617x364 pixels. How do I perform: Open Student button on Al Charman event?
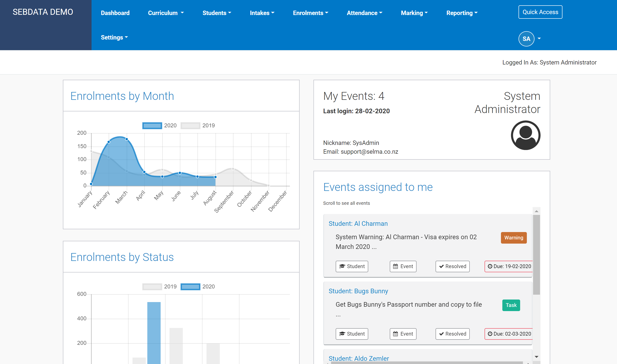[352, 266]
